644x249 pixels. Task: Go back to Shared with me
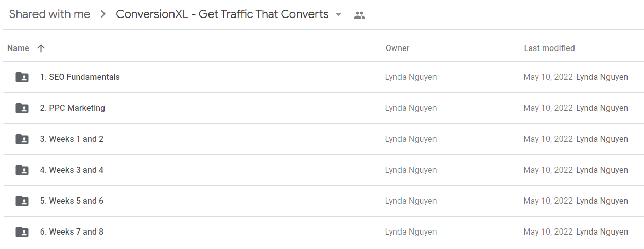tap(49, 14)
